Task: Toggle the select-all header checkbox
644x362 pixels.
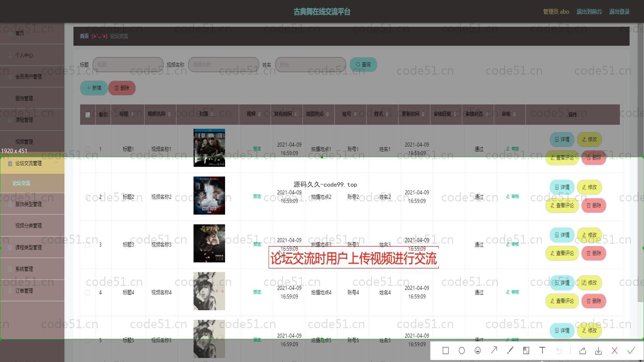Action: coord(88,115)
